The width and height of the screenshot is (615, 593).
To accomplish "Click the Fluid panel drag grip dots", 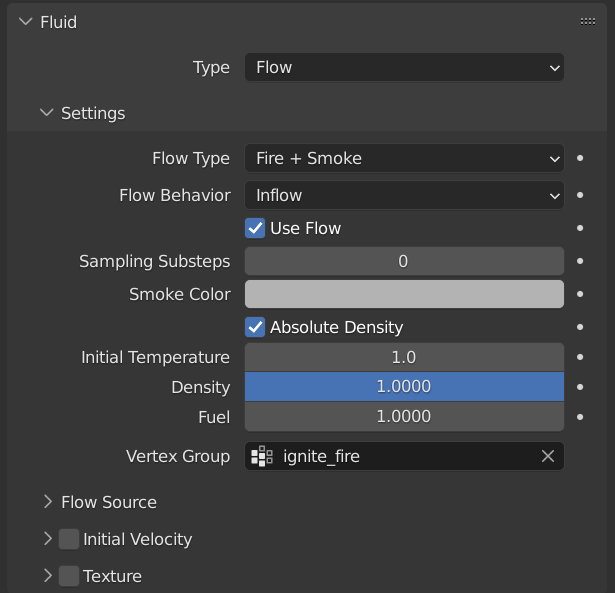I will 588,22.
